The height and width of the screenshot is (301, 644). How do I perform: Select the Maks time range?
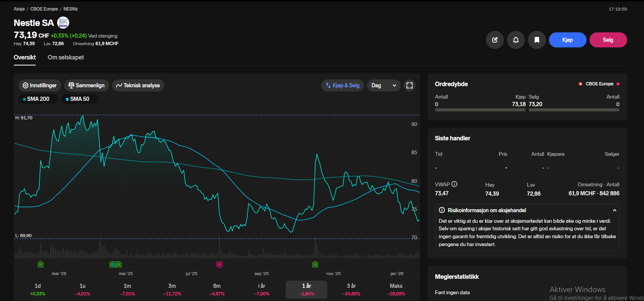coord(396,290)
